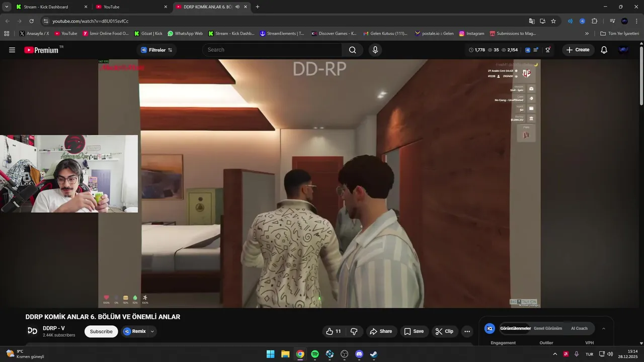Translate this page icon in address bar
The width and height of the screenshot is (644, 362).
point(532,21)
